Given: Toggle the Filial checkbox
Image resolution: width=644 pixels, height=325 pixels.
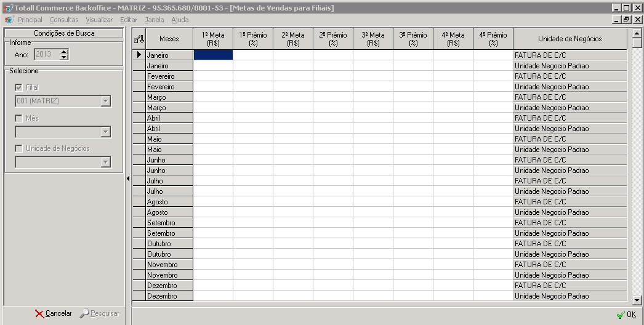Looking at the screenshot, I should click(18, 87).
